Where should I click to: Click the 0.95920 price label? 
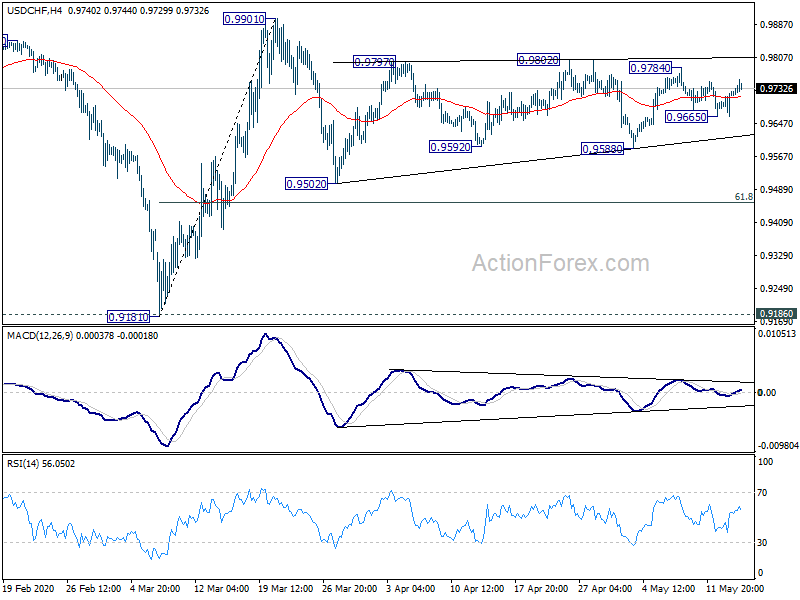[x=451, y=147]
